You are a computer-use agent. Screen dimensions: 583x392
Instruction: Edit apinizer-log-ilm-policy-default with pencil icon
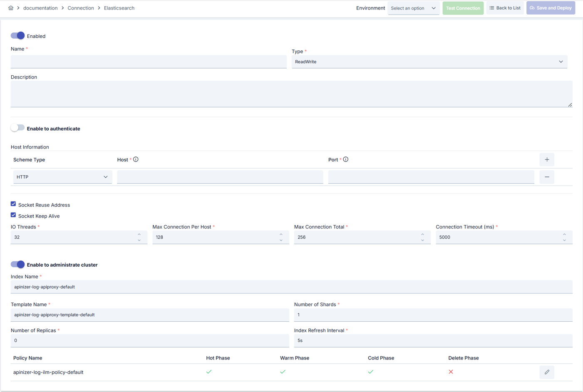pos(547,372)
